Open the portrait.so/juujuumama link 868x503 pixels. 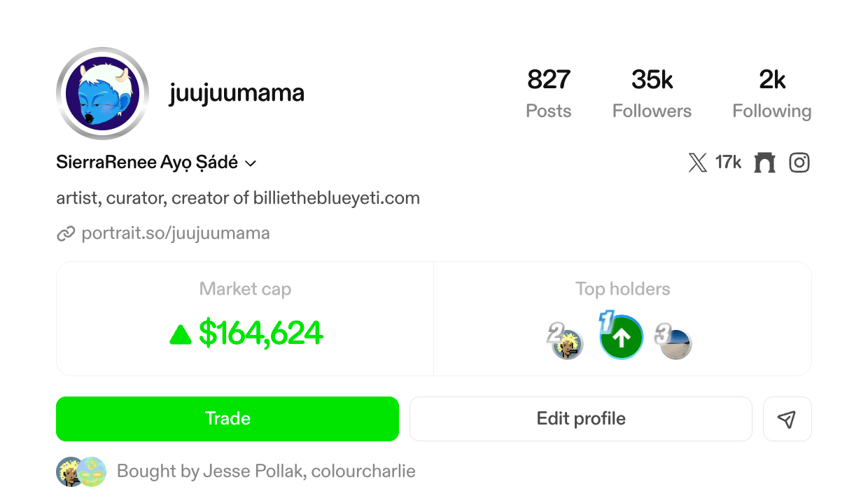[176, 233]
